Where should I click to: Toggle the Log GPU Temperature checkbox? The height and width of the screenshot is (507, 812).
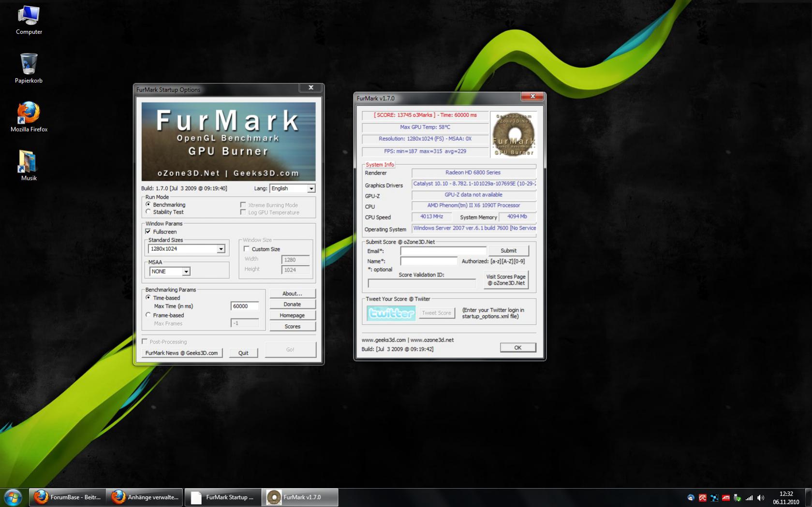pos(243,212)
